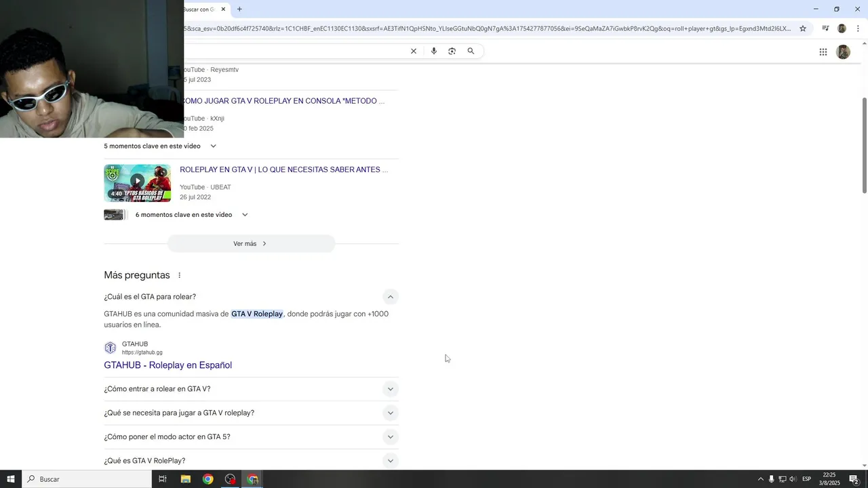Click the microphone tray icon

coord(771,479)
